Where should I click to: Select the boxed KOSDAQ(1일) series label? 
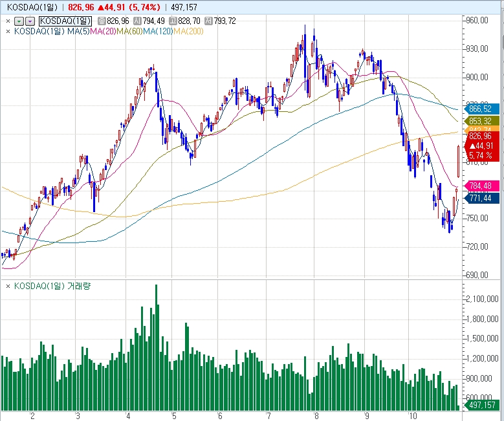[65, 21]
